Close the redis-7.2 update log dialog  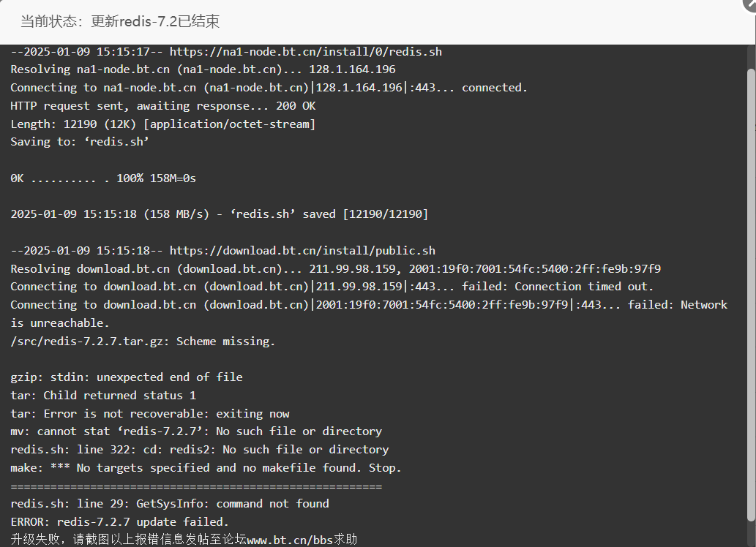coord(750,4)
